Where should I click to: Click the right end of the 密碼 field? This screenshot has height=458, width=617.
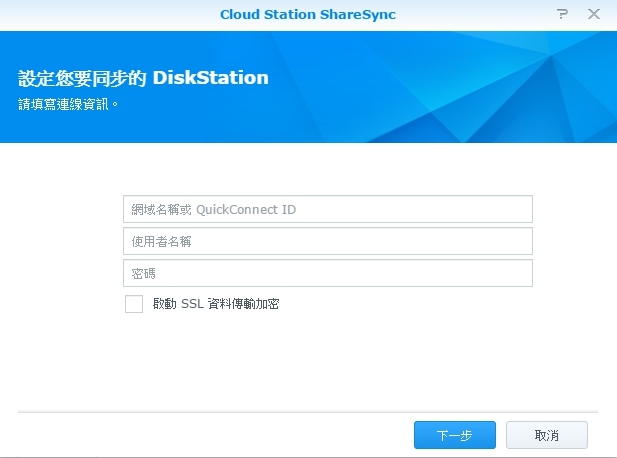515,273
